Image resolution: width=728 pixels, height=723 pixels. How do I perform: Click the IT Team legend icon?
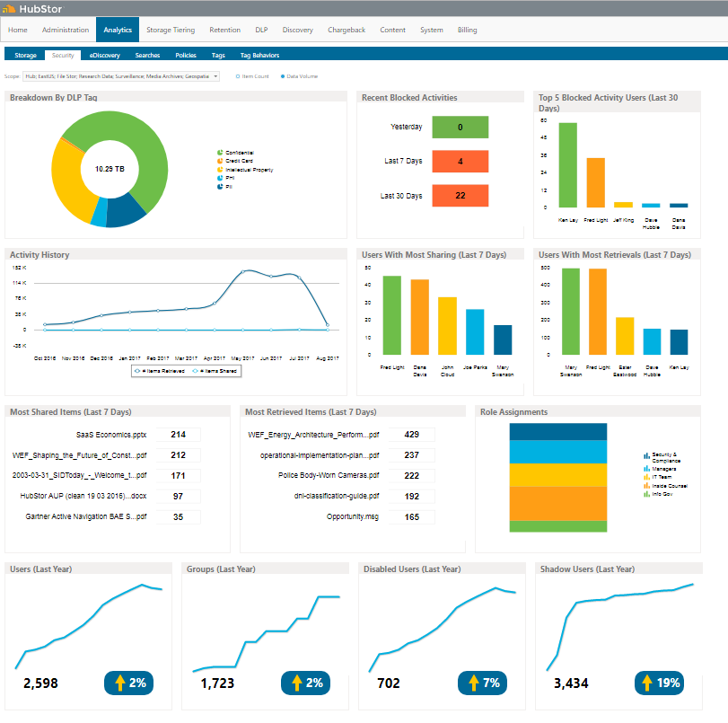click(646, 477)
